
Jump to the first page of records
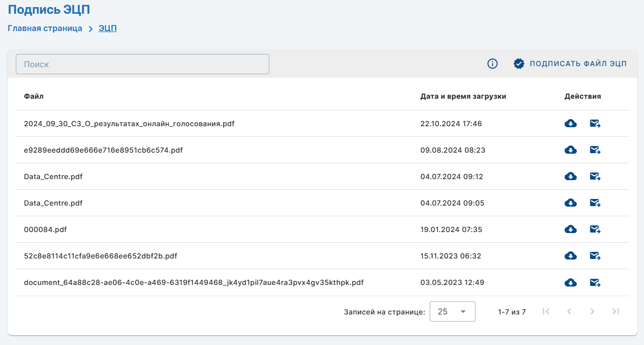tap(546, 311)
